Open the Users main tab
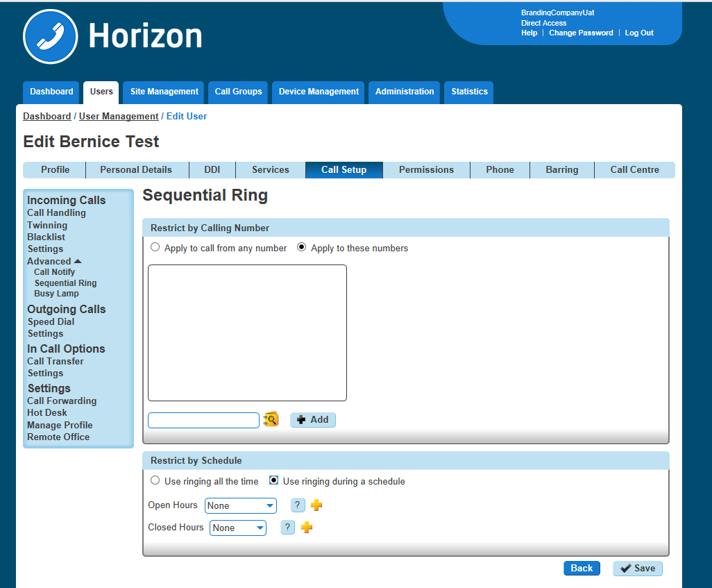The image size is (712, 588). click(x=101, y=92)
